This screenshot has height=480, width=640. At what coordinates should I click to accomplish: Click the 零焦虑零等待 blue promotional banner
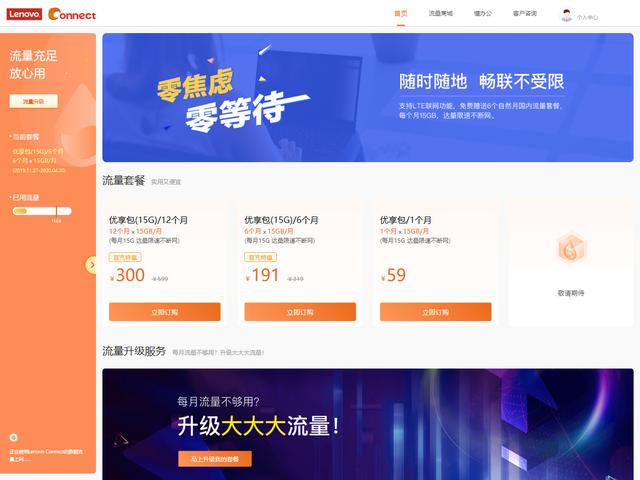click(x=368, y=98)
